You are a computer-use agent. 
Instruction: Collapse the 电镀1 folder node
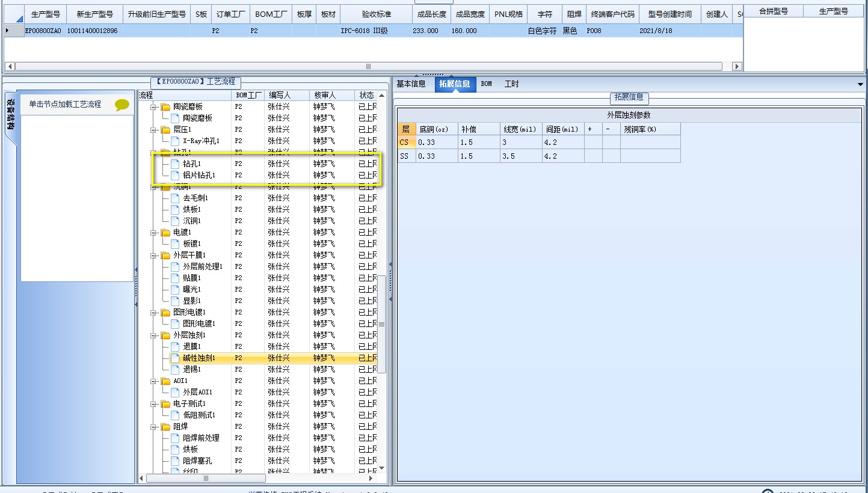pos(154,232)
